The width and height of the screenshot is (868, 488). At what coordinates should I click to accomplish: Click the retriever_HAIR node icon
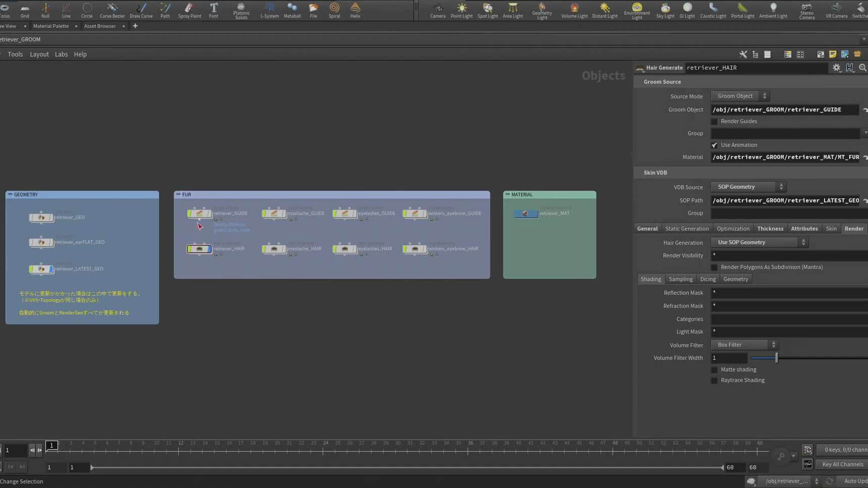(199, 249)
